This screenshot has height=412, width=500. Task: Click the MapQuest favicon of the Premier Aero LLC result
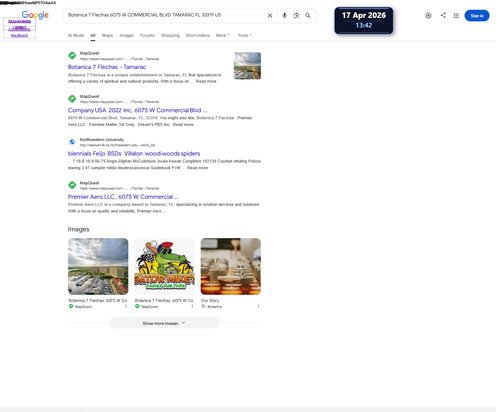(72, 185)
